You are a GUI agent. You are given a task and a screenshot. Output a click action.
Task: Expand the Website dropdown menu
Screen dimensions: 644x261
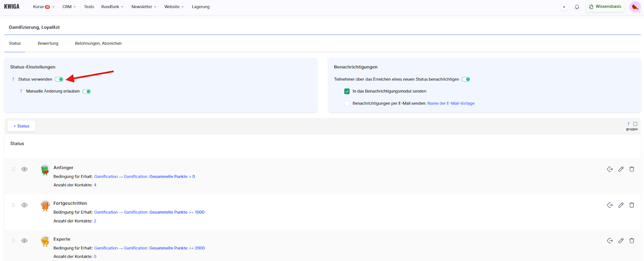tap(174, 7)
